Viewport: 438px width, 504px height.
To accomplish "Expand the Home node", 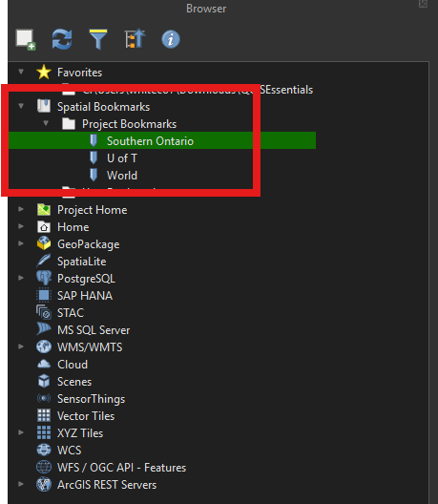I will (x=21, y=226).
